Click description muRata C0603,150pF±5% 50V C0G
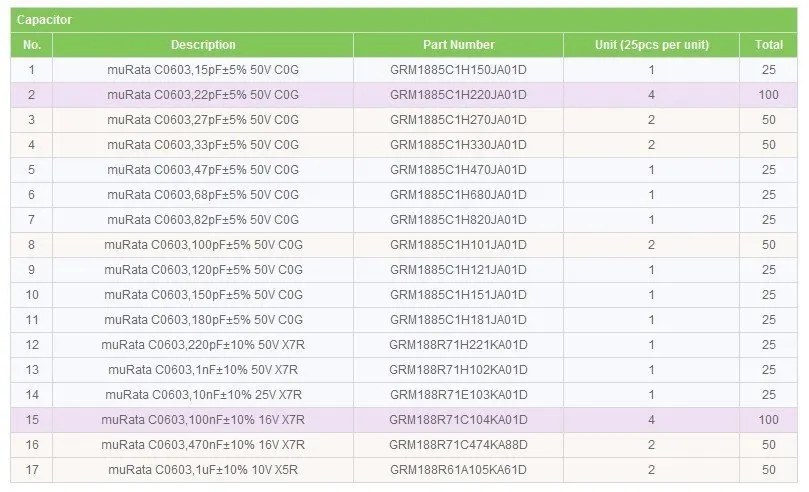Image resolution: width=809 pixels, height=492 pixels. click(203, 295)
